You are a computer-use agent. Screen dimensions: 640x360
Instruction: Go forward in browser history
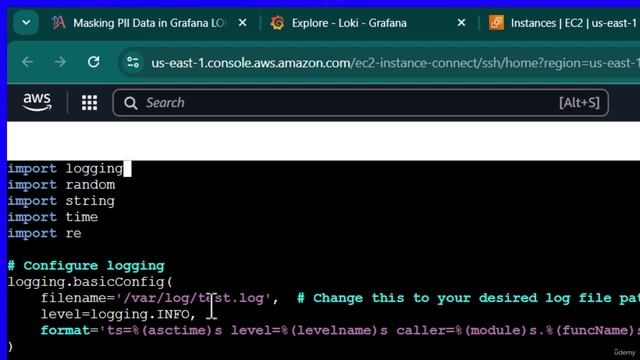[x=60, y=62]
